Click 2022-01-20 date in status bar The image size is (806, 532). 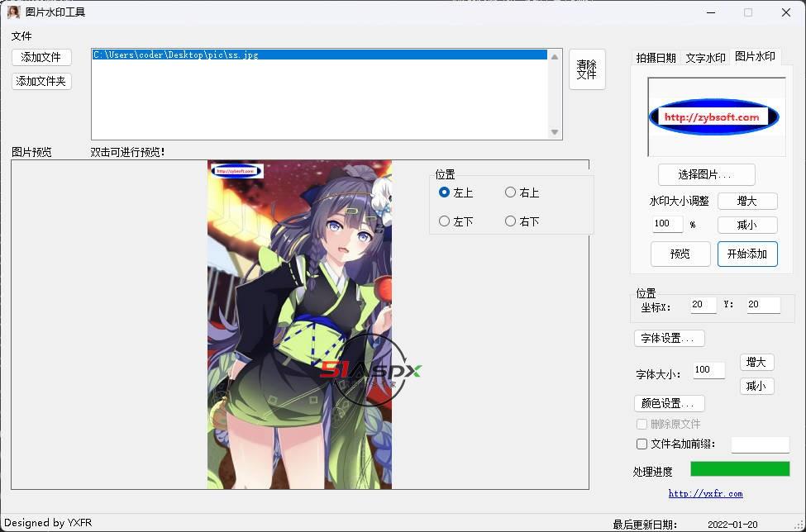pyautogui.click(x=732, y=525)
